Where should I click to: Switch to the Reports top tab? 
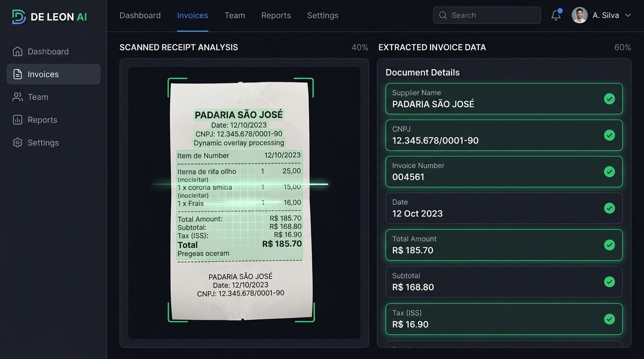[276, 15]
